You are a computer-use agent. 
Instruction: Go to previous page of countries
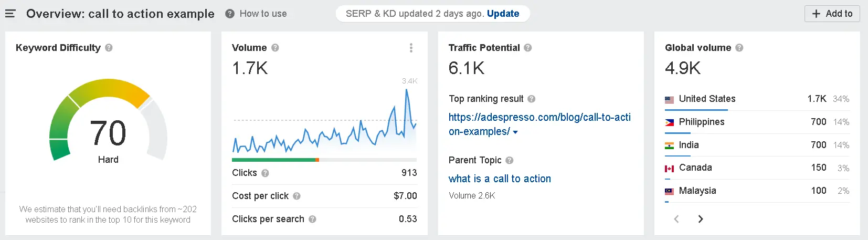click(676, 219)
